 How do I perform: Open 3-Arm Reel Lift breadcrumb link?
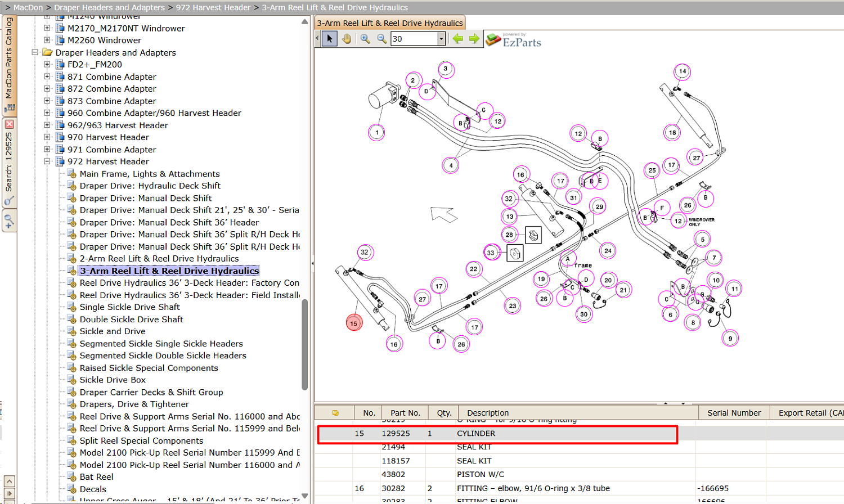click(335, 7)
